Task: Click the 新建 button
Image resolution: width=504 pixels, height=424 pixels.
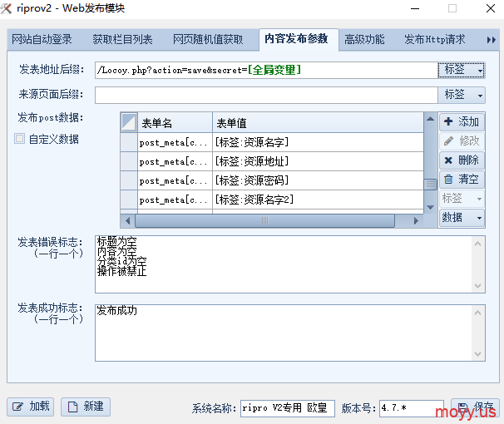Action: (x=86, y=407)
